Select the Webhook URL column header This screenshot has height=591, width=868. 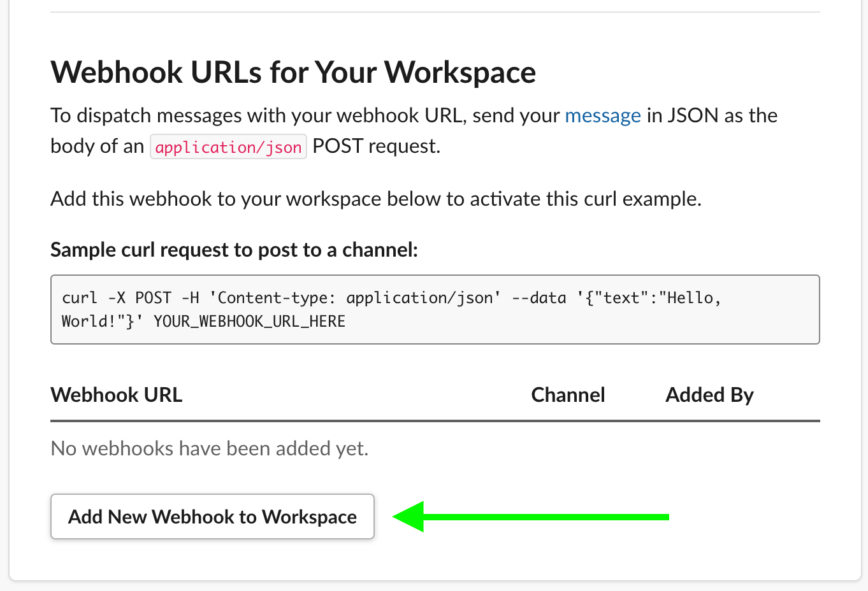click(116, 395)
